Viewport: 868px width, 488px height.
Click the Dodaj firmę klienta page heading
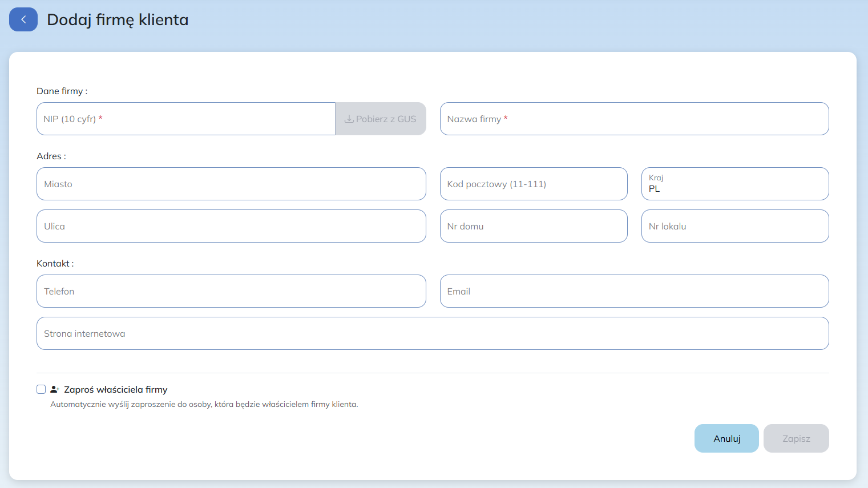click(118, 19)
